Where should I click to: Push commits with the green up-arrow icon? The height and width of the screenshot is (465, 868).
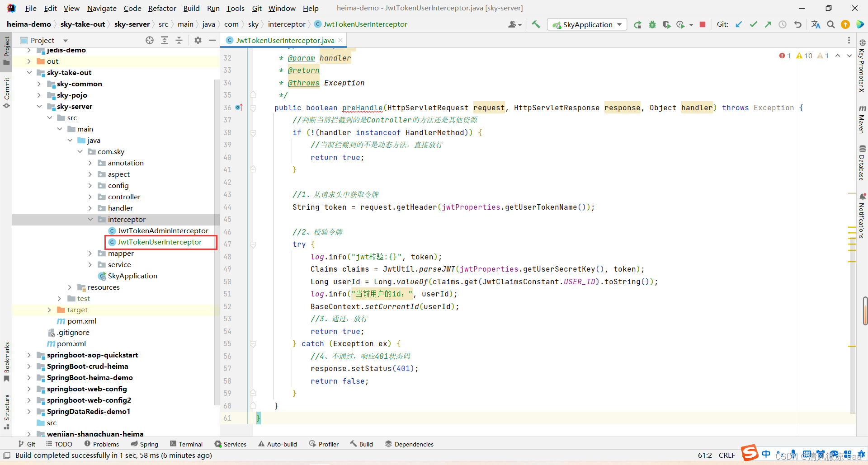pyautogui.click(x=768, y=24)
